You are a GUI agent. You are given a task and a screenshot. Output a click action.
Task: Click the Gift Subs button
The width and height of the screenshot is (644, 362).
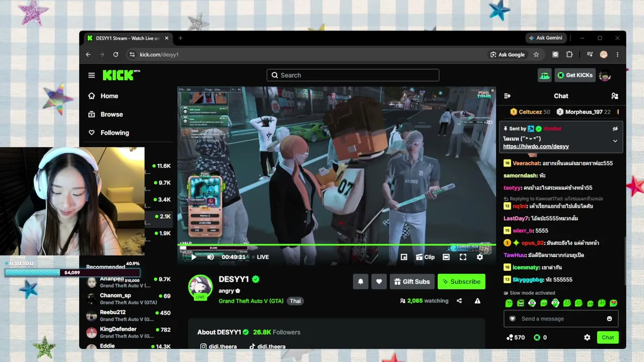click(x=412, y=282)
